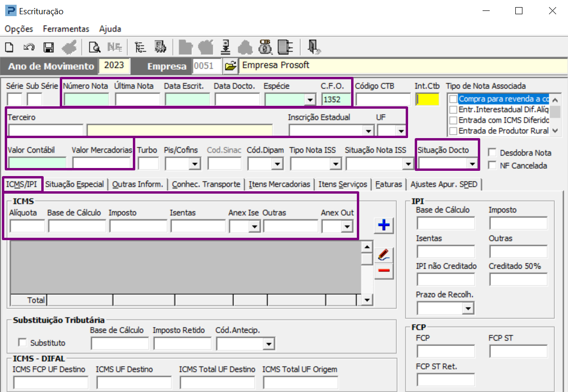Open the Ferramentas menu
Image resolution: width=568 pixels, height=392 pixels.
click(66, 29)
